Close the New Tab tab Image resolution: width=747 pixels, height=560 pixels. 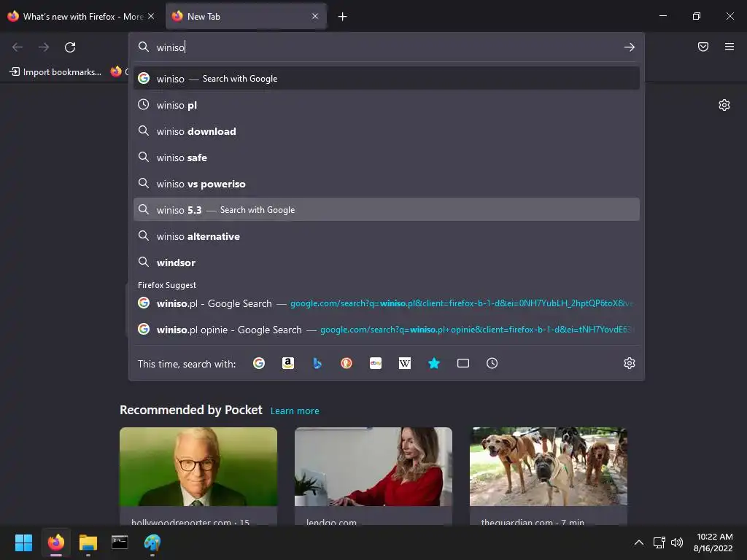(x=315, y=16)
